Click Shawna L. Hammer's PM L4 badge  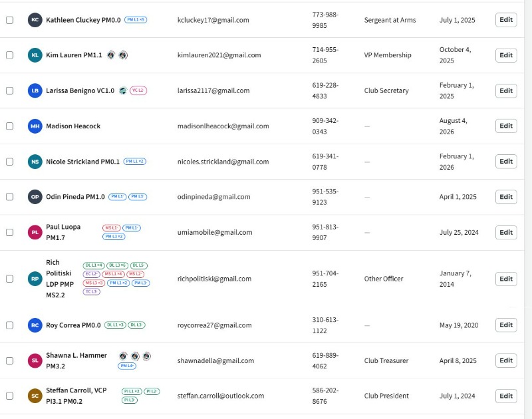tap(127, 366)
